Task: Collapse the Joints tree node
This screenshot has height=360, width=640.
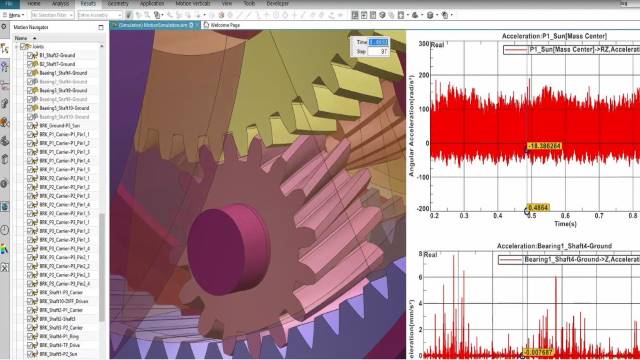Action: (x=17, y=47)
